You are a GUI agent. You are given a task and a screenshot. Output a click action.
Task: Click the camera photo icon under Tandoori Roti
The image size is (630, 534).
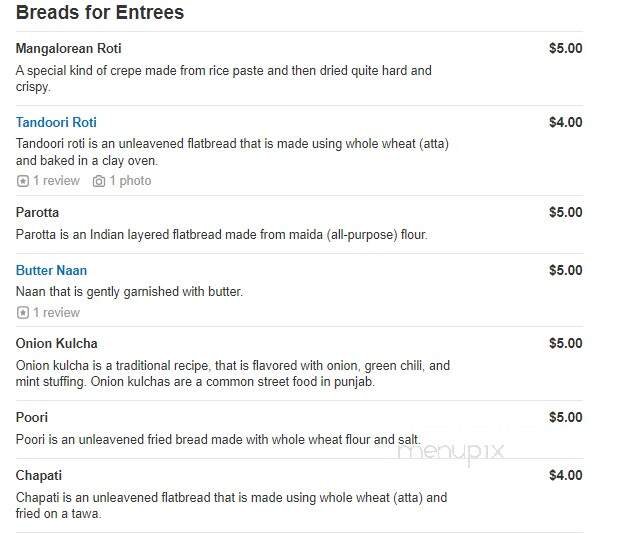(x=99, y=181)
